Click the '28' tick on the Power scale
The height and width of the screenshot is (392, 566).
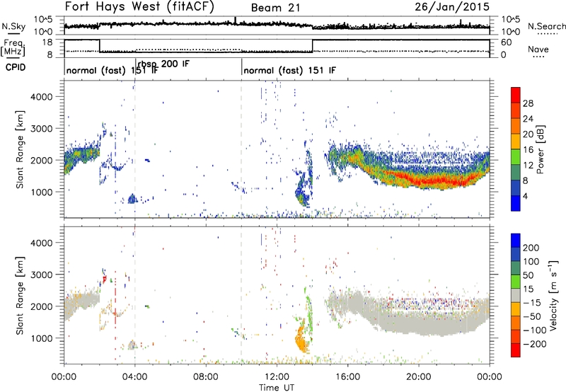(528, 103)
